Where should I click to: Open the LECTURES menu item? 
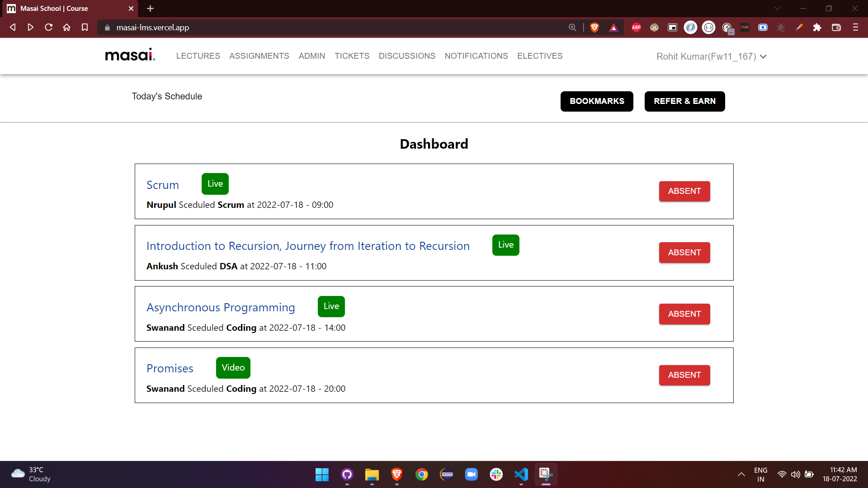click(x=198, y=56)
